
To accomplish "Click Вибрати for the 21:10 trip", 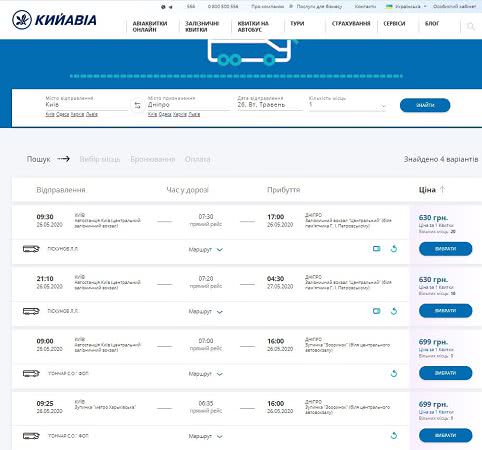I will coord(445,311).
